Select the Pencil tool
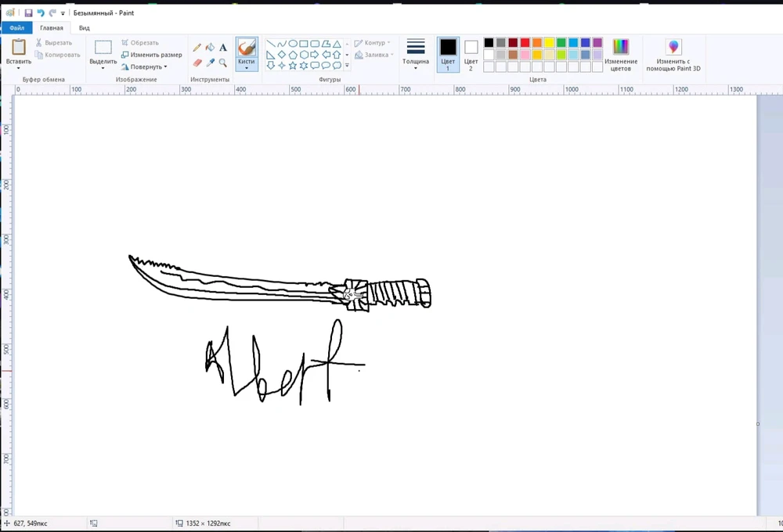 click(x=197, y=48)
